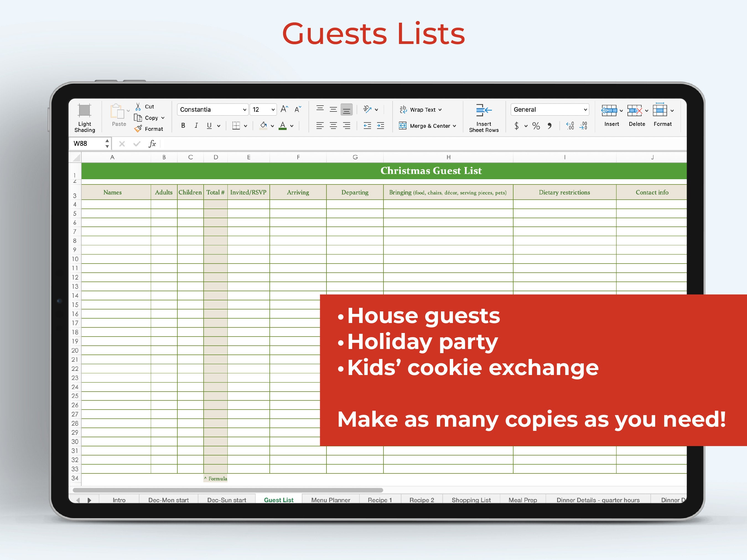The width and height of the screenshot is (747, 560).
Task: Click the Increase Decimal icon
Action: [570, 125]
